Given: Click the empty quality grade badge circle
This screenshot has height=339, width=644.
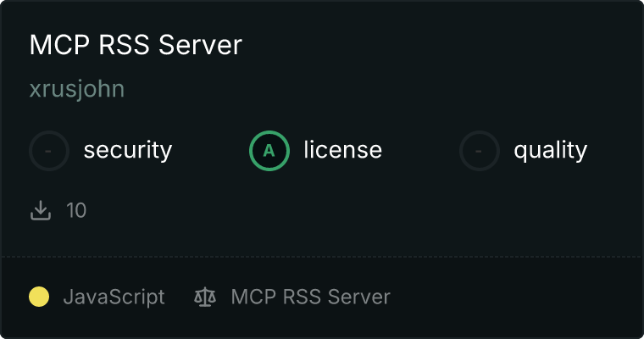Looking at the screenshot, I should pos(480,151).
